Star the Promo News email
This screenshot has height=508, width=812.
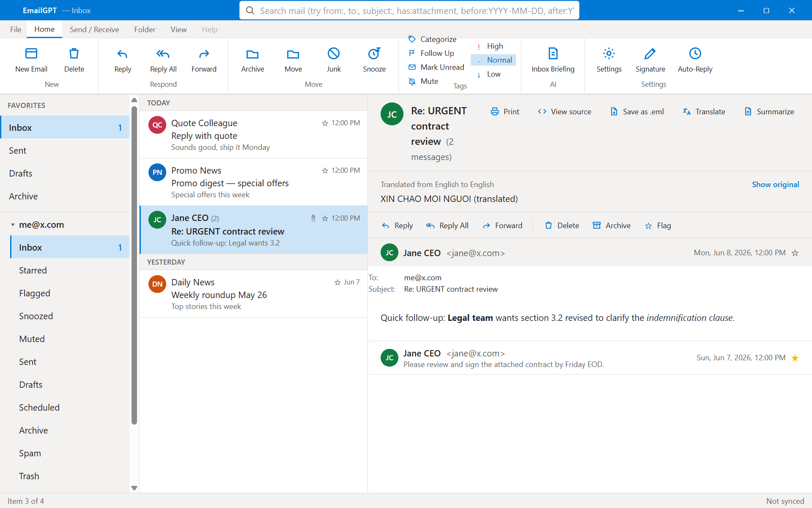325,171
